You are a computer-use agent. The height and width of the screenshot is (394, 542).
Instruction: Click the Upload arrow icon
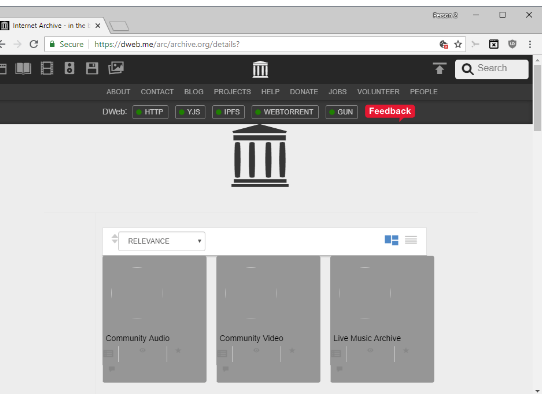(x=439, y=68)
